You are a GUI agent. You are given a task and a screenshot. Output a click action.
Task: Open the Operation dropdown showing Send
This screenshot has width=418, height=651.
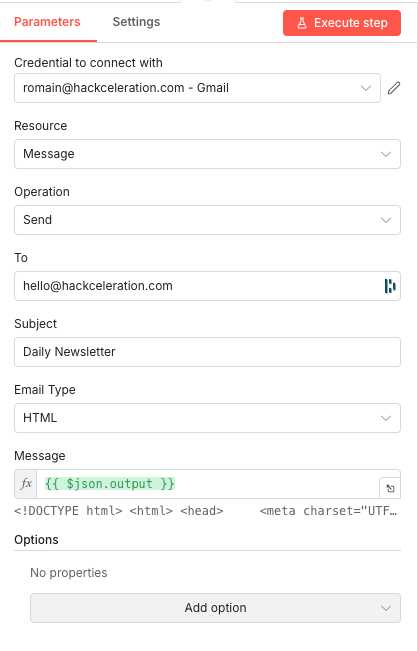pos(208,220)
